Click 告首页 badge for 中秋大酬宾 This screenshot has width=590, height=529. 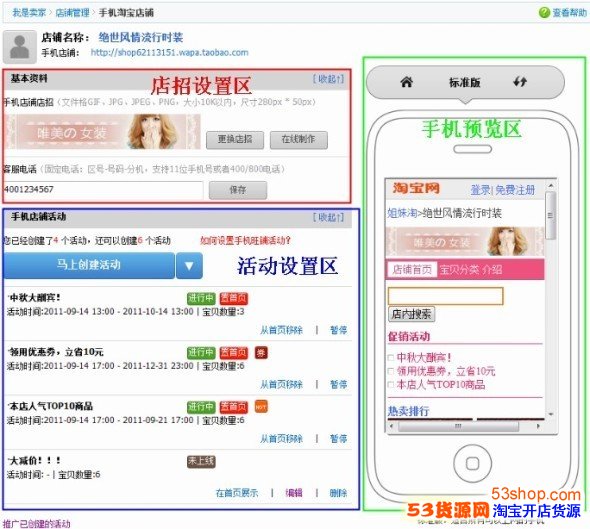pyautogui.click(x=234, y=298)
